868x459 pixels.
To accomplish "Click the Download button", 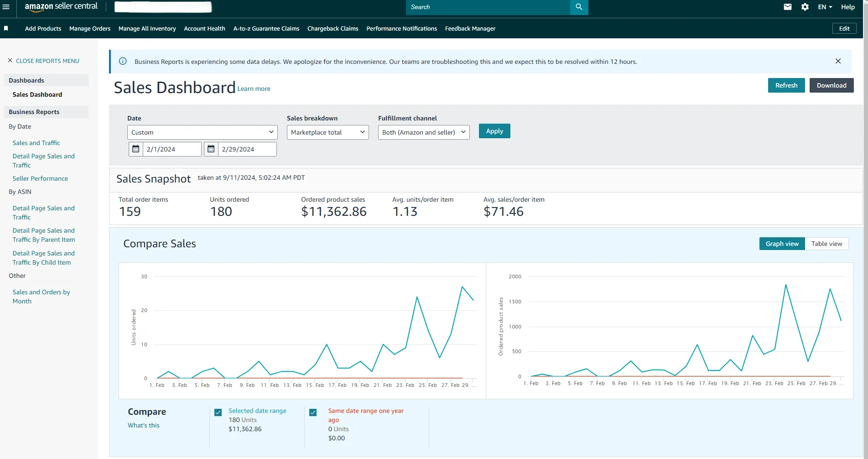I will click(832, 85).
